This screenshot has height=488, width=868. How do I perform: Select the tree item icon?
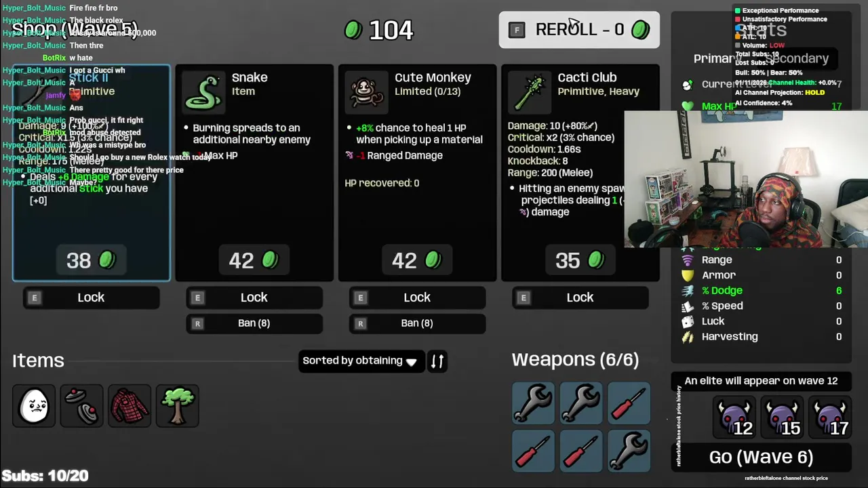pyautogui.click(x=178, y=405)
